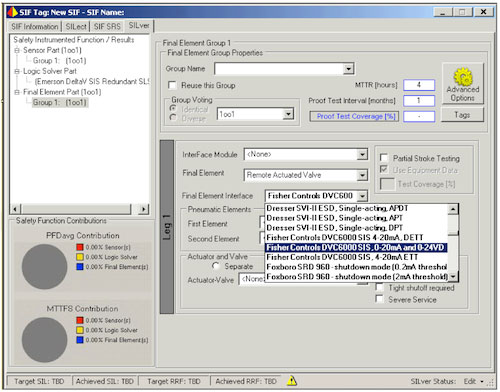Click the Proof Test Interval field

(x=419, y=100)
